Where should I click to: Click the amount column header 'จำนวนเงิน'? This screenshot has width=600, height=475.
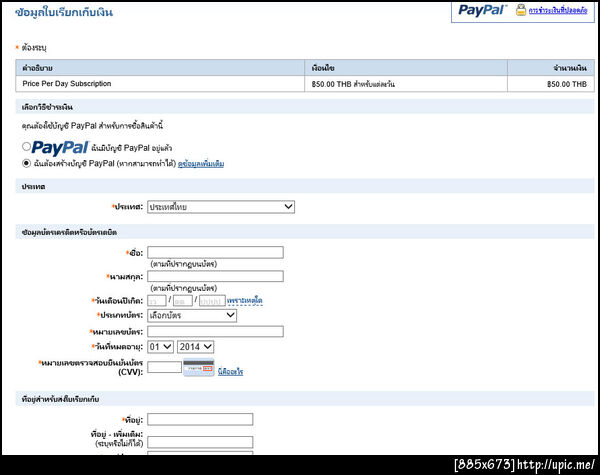(551, 68)
